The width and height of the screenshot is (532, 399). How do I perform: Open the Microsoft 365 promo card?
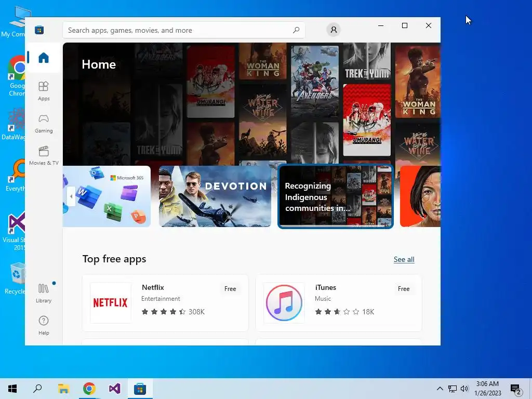(x=107, y=196)
